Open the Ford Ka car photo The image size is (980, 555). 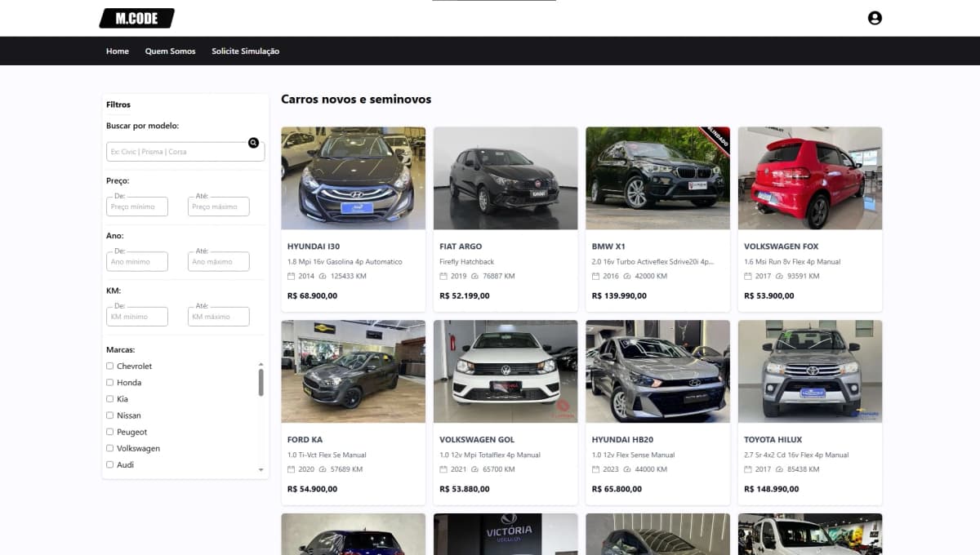(x=353, y=371)
